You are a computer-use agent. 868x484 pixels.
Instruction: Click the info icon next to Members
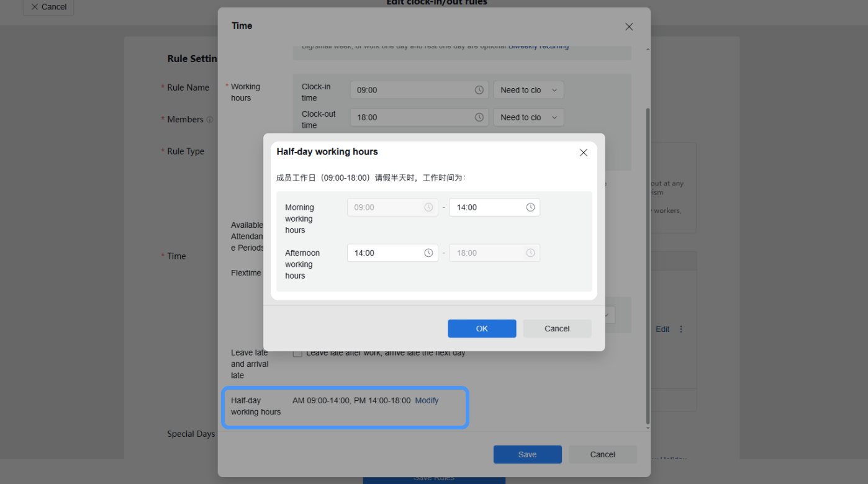tap(210, 120)
